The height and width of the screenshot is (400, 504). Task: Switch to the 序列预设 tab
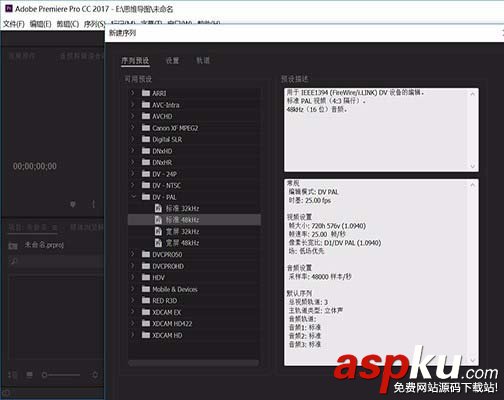[x=135, y=60]
